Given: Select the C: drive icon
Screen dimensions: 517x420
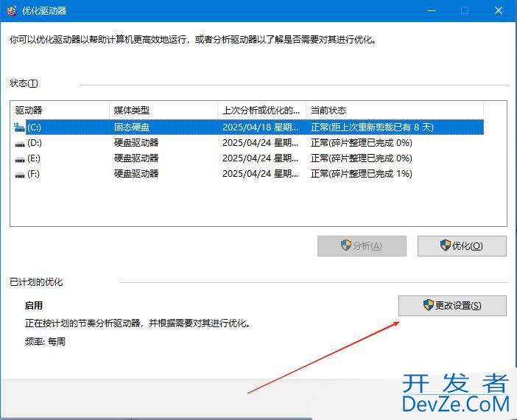Looking at the screenshot, I should click(19, 127).
